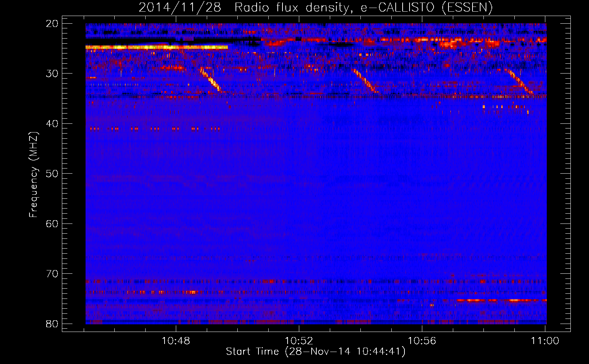Click the 60 frequency tick label
589x364 pixels.
(x=52, y=223)
